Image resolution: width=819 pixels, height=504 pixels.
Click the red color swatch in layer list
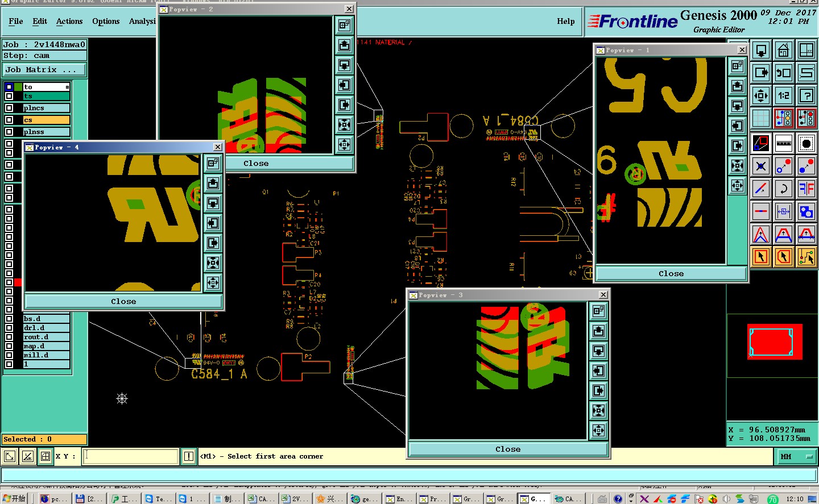18,282
